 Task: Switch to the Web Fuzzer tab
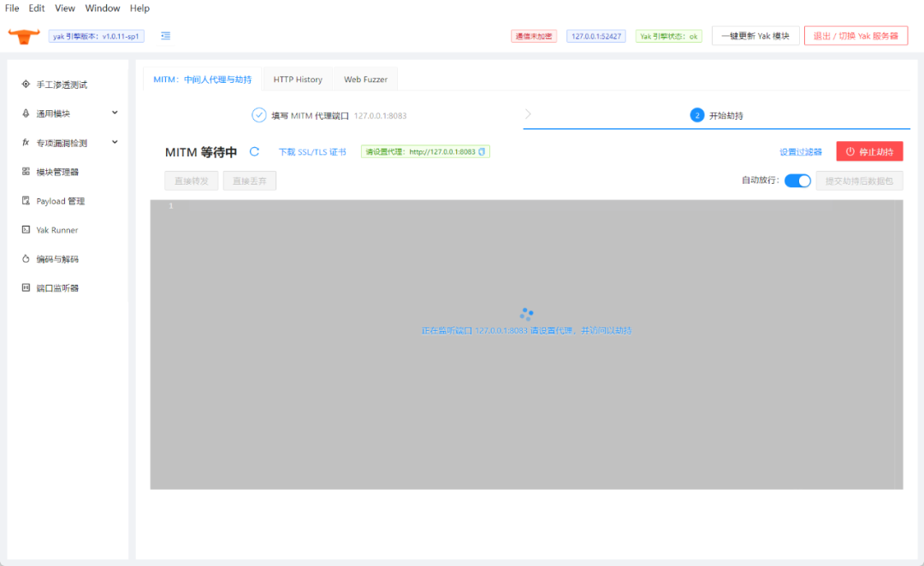[365, 79]
